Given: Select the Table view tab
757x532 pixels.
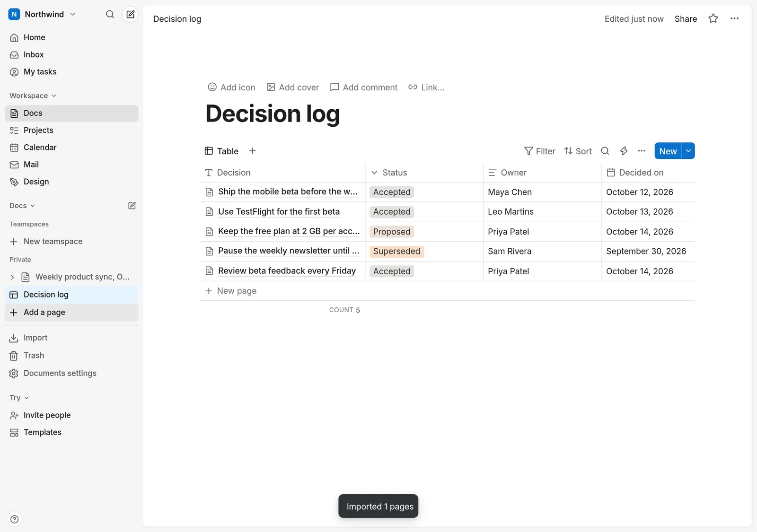Looking at the screenshot, I should tap(221, 151).
